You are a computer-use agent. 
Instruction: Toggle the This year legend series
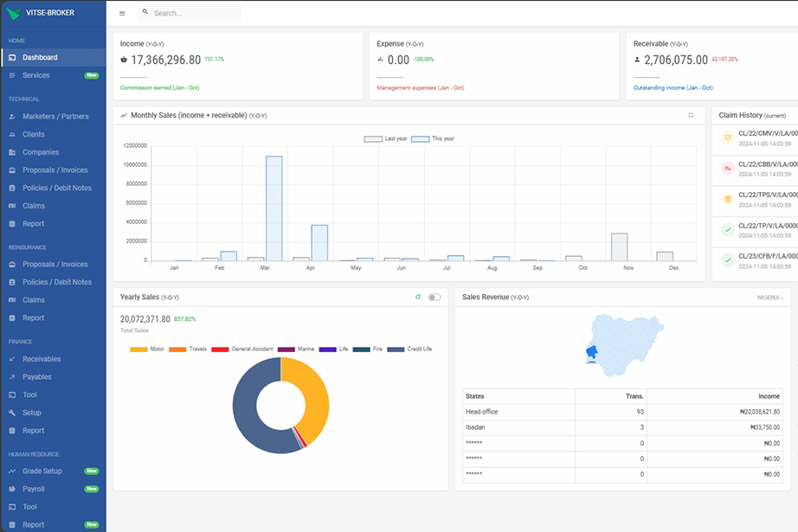(420, 138)
